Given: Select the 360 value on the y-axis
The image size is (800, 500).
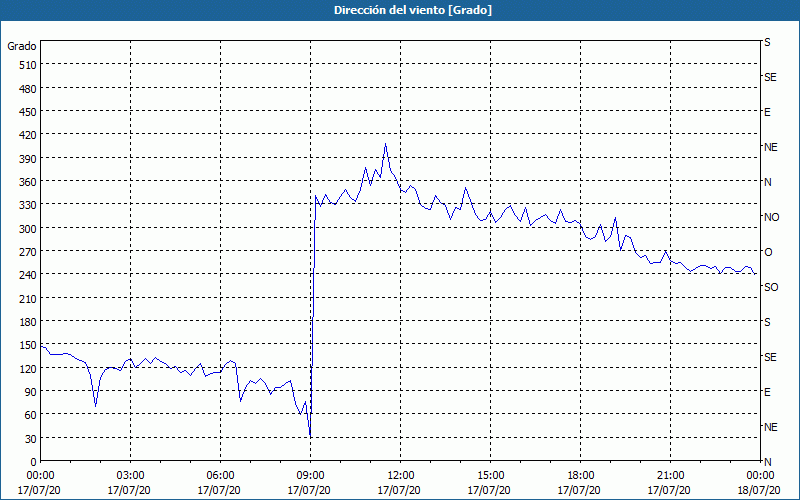Looking at the screenshot, I should 28,182.
